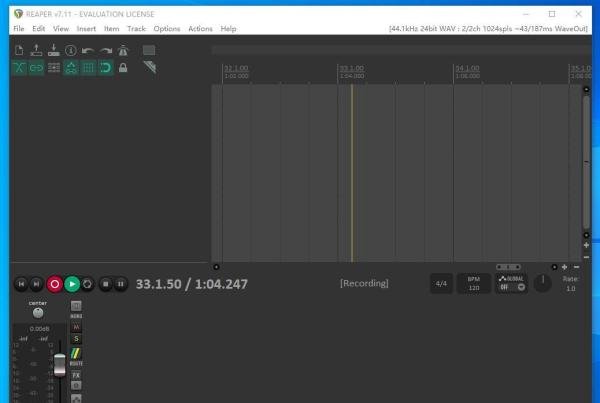
Task: Click the 33.1.50 / 1:04.247 time display
Action: click(192, 284)
